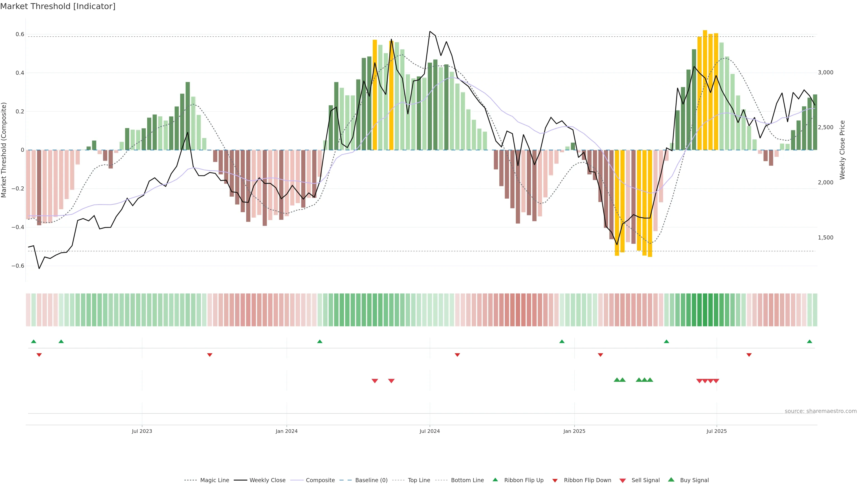Click the Buy Signal legend marker icon
The height and width of the screenshot is (488, 868).
coord(671,480)
